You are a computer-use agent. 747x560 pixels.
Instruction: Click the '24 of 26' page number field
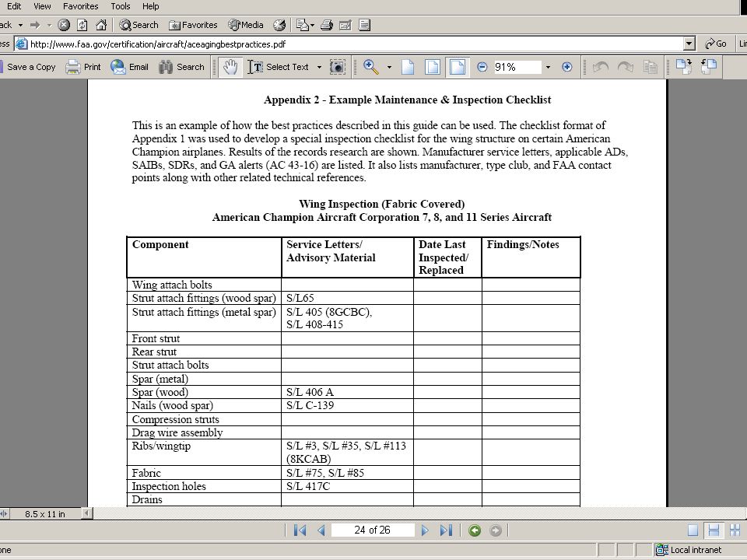(x=373, y=530)
